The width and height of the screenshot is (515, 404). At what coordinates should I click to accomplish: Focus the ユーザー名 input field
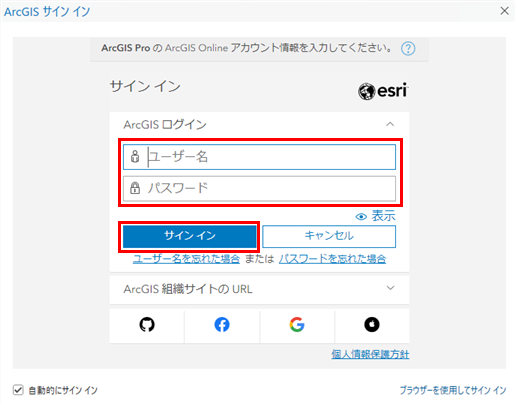click(x=259, y=157)
